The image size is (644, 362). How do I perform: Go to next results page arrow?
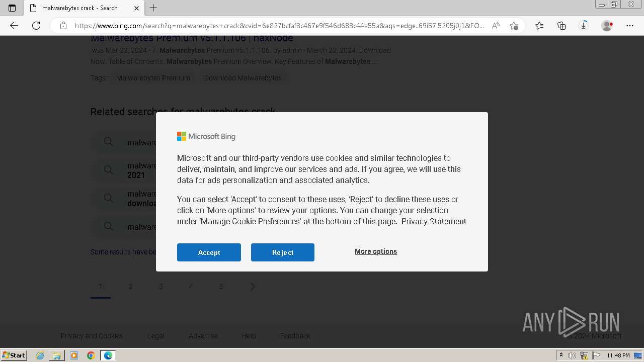coord(253,287)
